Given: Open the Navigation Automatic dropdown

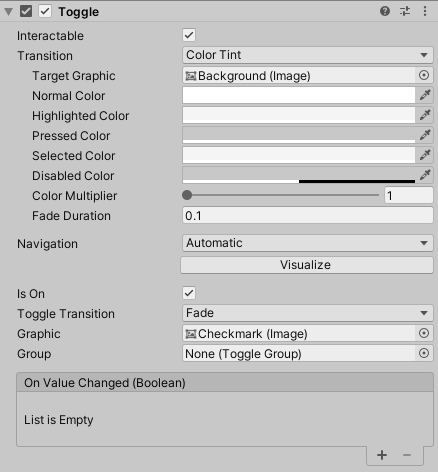Looking at the screenshot, I should tap(308, 243).
